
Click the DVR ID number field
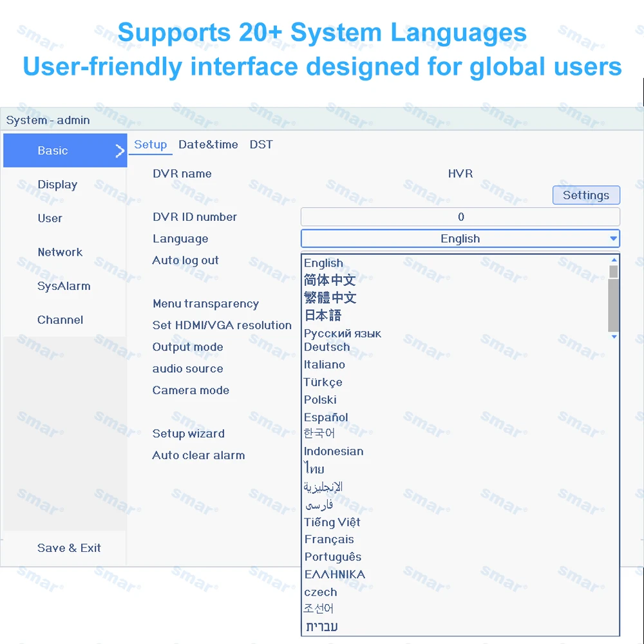point(460,217)
